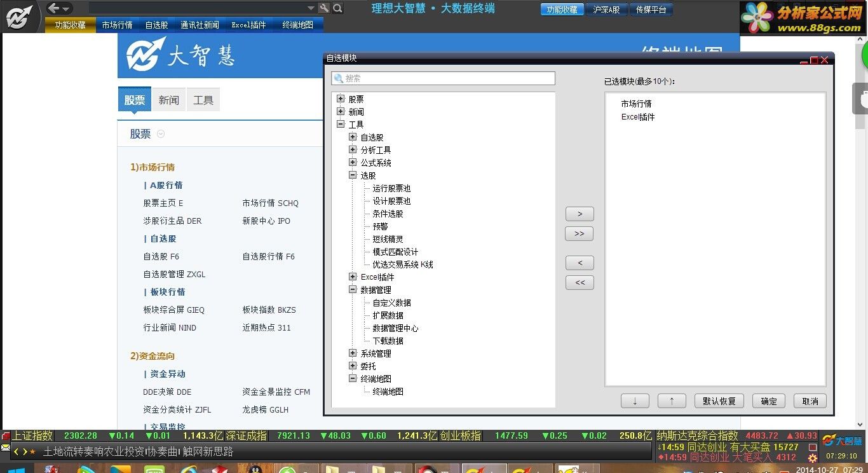
Task: Move selected module down with ↓ button
Action: tap(635, 401)
